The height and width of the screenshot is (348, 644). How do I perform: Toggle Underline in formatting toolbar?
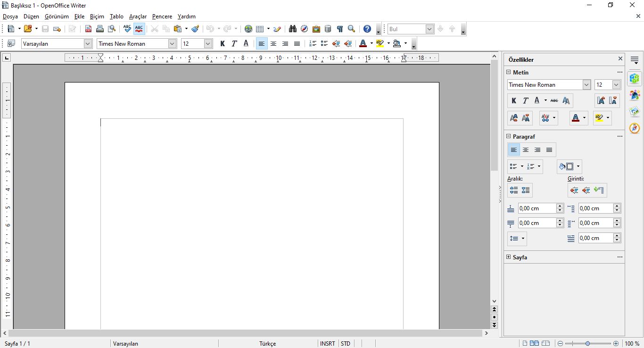[246, 43]
